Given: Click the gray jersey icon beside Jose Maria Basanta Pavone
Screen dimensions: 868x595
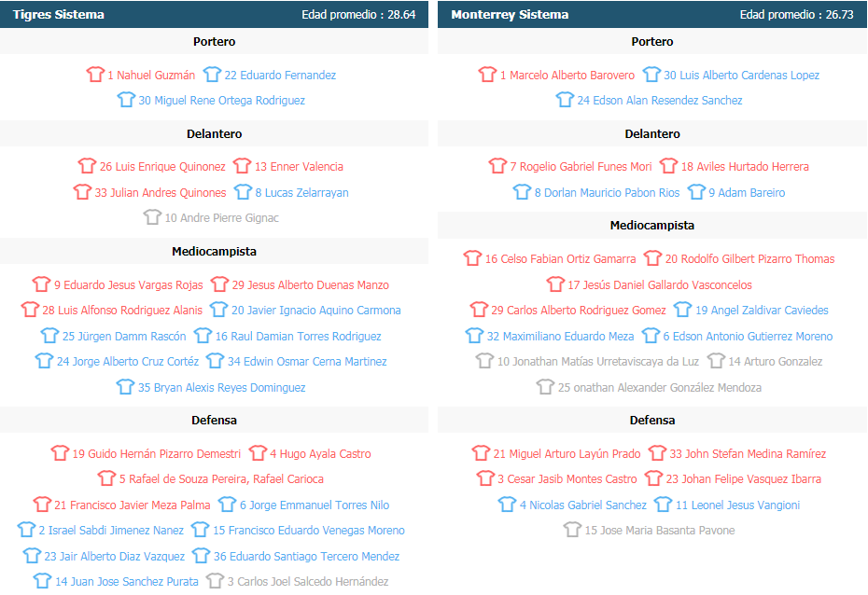Looking at the screenshot, I should pos(572,529).
